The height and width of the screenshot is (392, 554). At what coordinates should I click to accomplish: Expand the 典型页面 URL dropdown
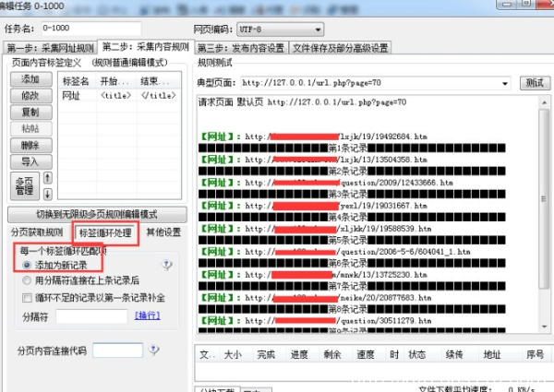[x=505, y=83]
